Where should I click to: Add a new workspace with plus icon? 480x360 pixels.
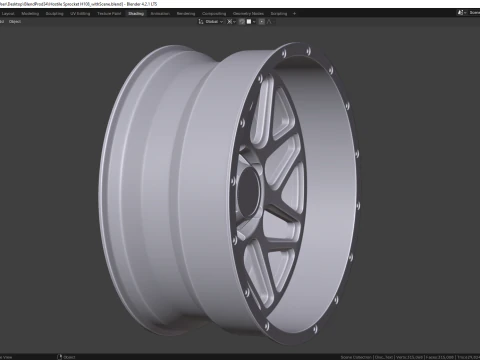pos(294,14)
